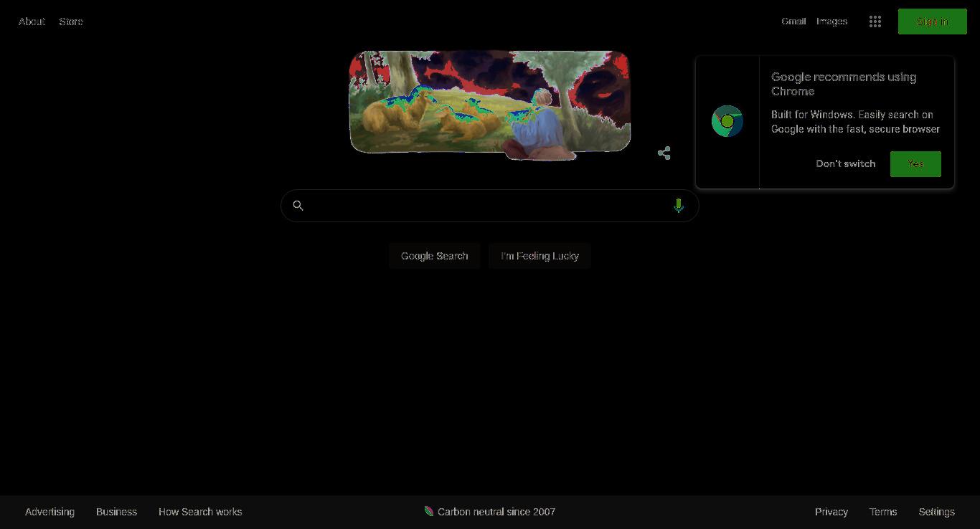Open Google Images link
Viewport: 980px width, 529px height.
click(x=831, y=22)
